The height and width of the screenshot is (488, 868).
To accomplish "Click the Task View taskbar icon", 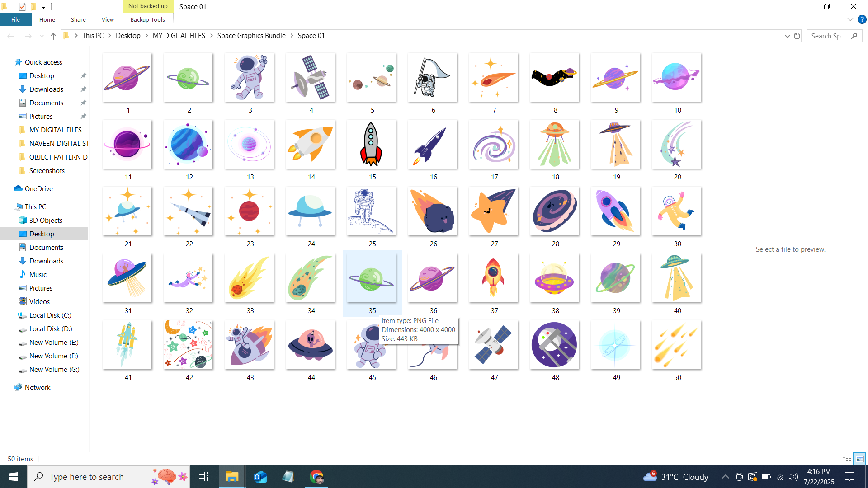I will [x=203, y=477].
